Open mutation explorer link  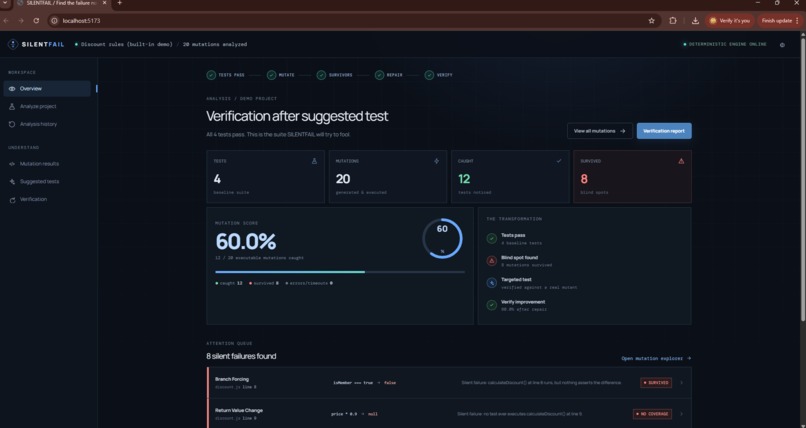click(x=656, y=358)
